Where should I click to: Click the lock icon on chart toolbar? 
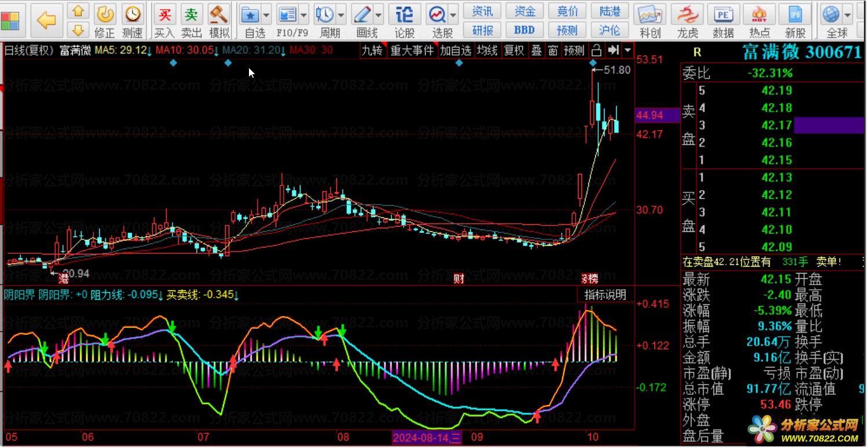click(x=596, y=50)
